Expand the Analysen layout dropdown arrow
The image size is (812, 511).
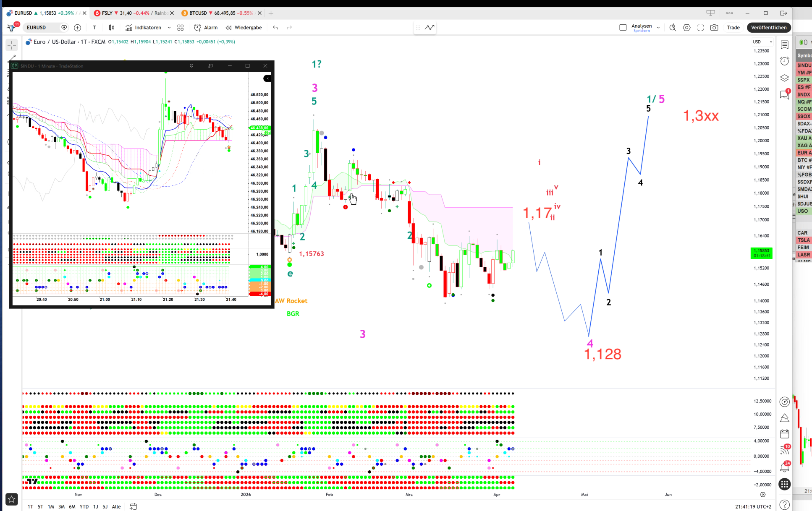click(x=658, y=28)
